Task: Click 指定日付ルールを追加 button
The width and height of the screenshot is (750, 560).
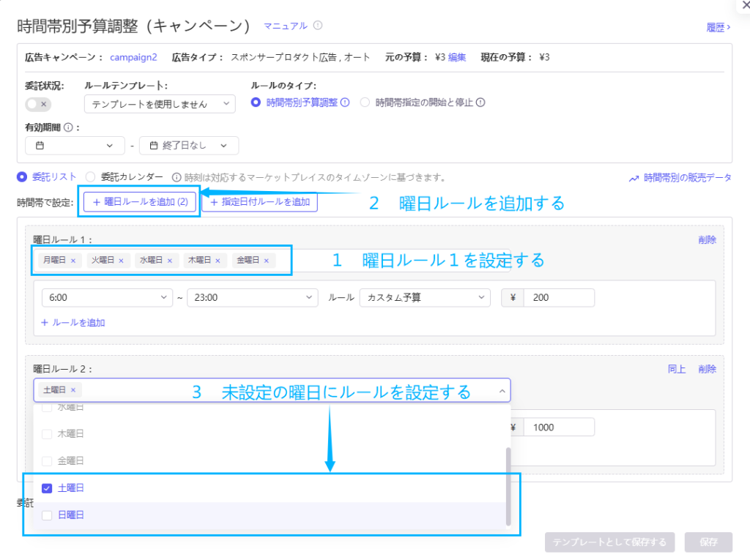Action: tap(260, 202)
